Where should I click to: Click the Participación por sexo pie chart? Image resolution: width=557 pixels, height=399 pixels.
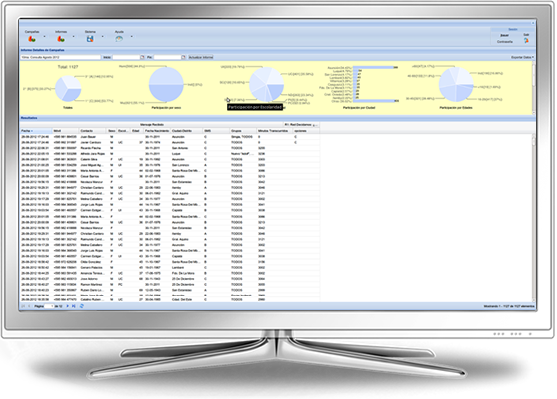tap(166, 85)
